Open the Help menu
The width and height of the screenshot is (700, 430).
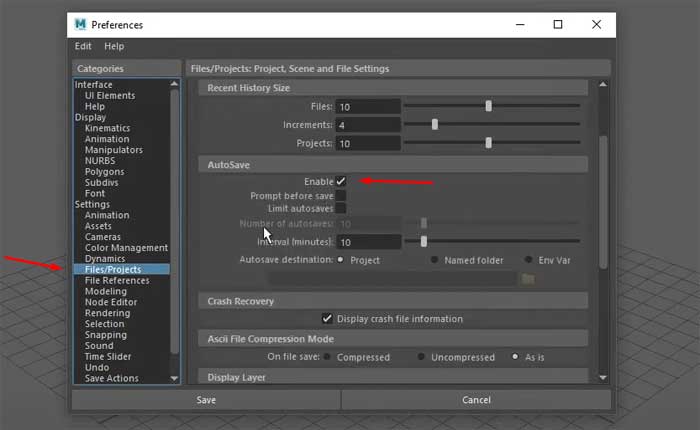(x=114, y=46)
